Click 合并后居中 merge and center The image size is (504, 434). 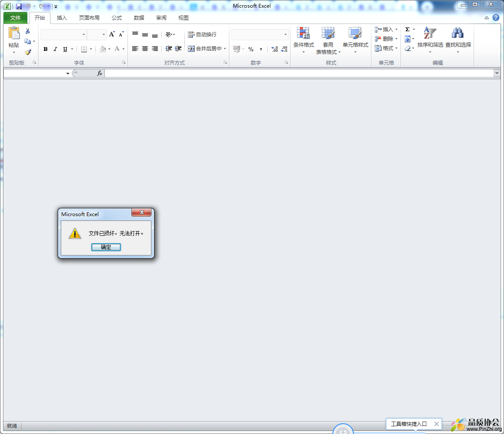(x=205, y=48)
